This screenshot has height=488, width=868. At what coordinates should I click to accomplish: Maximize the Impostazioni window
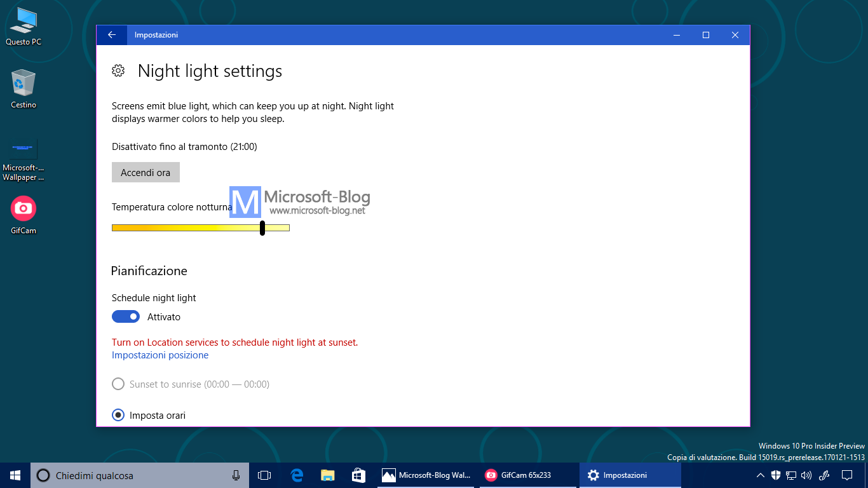(x=706, y=35)
